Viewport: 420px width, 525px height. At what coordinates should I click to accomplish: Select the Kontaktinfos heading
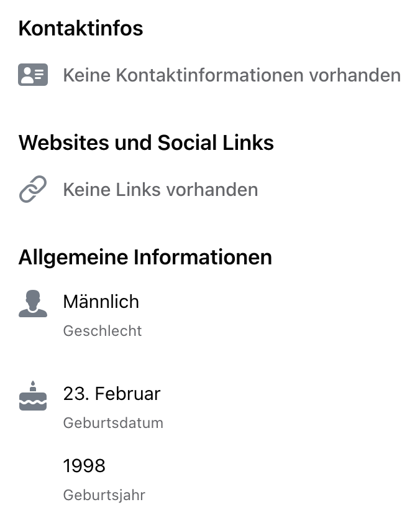[81, 28]
